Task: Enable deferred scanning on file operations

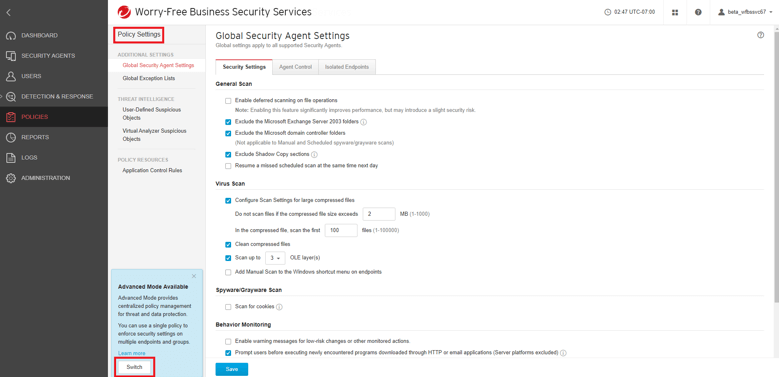Action: [228, 100]
